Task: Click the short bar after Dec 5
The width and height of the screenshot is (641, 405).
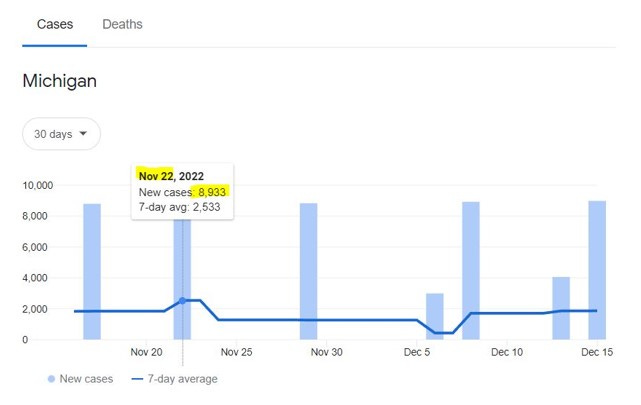Action: coord(435,316)
